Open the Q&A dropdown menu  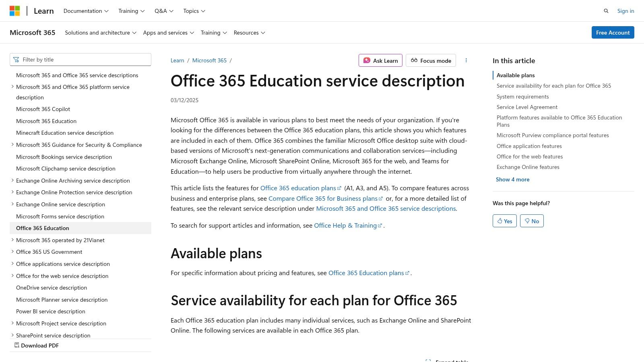coord(164,11)
